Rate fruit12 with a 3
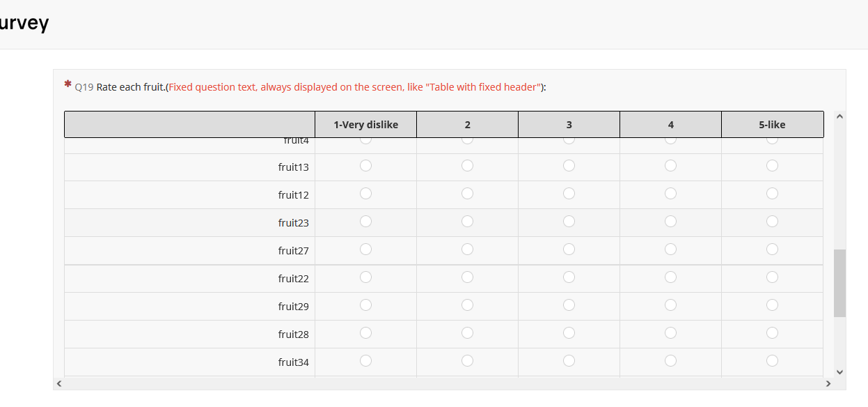This screenshot has width=868, height=407. 569,194
